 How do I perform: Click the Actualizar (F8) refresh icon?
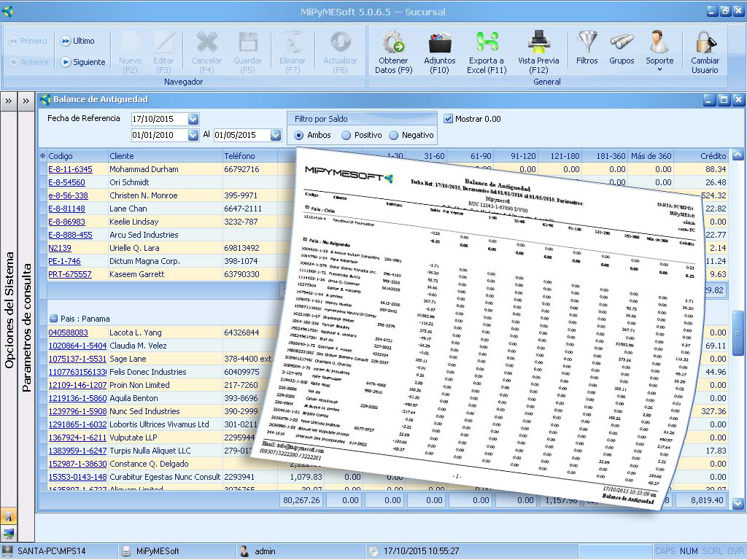click(x=340, y=42)
